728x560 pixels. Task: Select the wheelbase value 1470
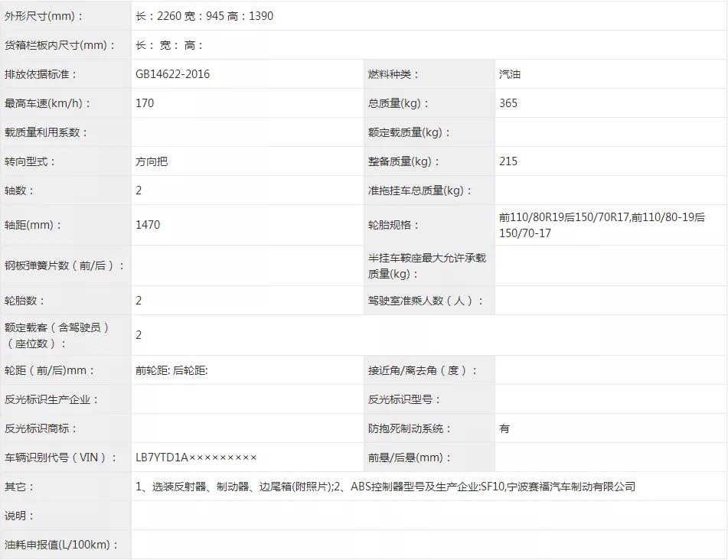148,225
